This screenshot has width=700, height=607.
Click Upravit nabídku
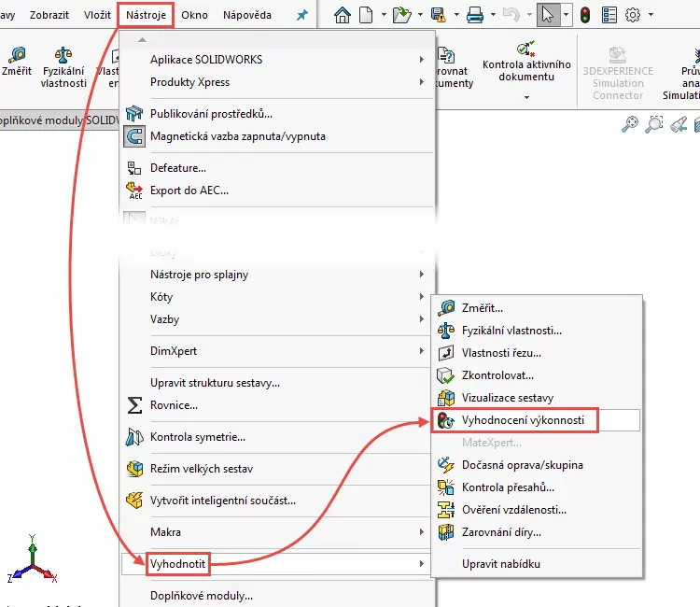pos(537,564)
